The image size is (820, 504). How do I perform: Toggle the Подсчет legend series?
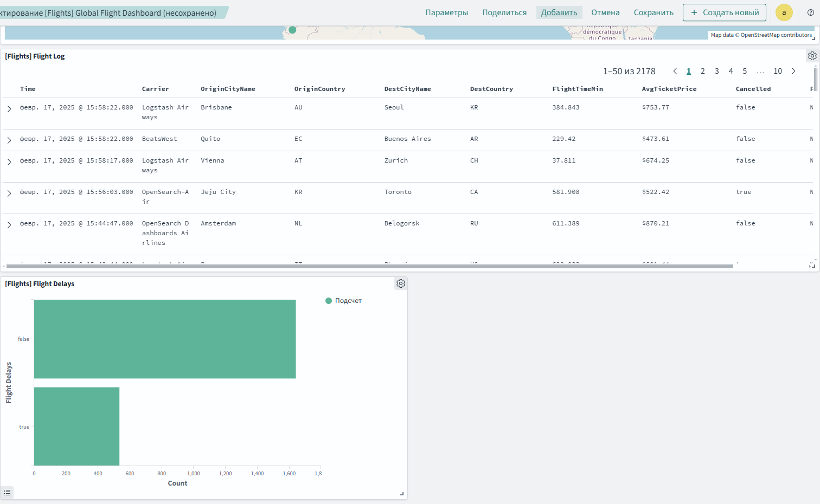(x=343, y=301)
